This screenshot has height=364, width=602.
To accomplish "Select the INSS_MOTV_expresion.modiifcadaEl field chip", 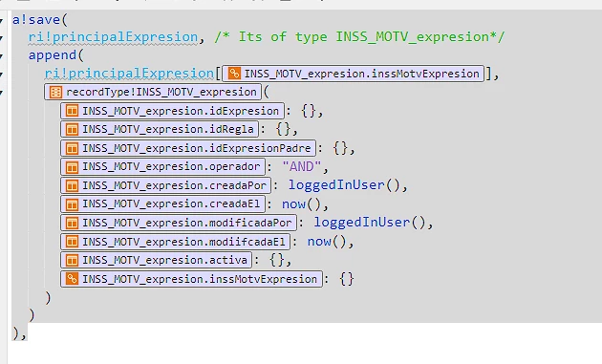I will (x=176, y=242).
